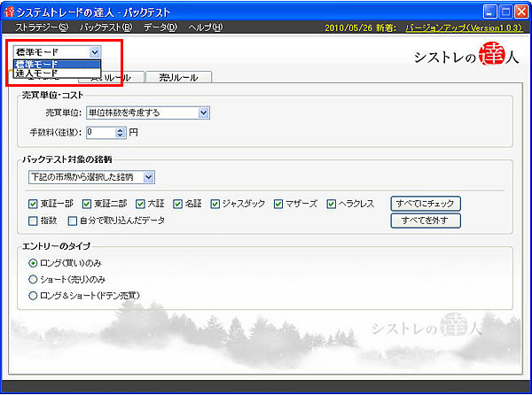Maximize the backtest window
The width and height of the screenshot is (532, 395).
coord(505,12)
